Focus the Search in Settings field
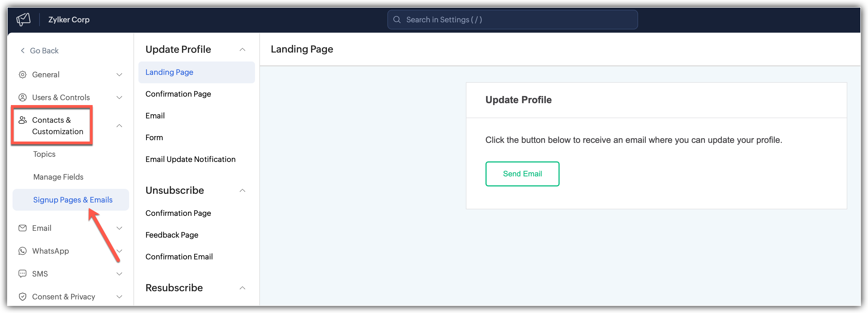The width and height of the screenshot is (868, 313). (x=512, y=20)
